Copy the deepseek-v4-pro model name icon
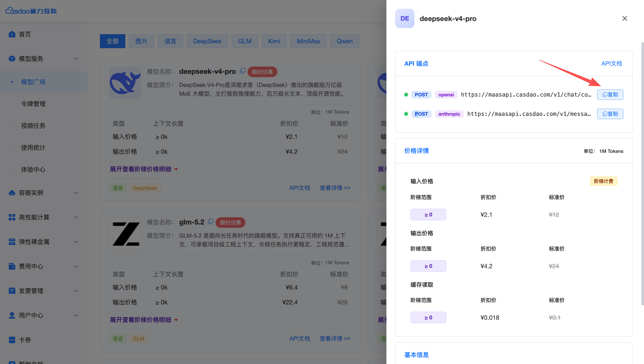 point(242,71)
